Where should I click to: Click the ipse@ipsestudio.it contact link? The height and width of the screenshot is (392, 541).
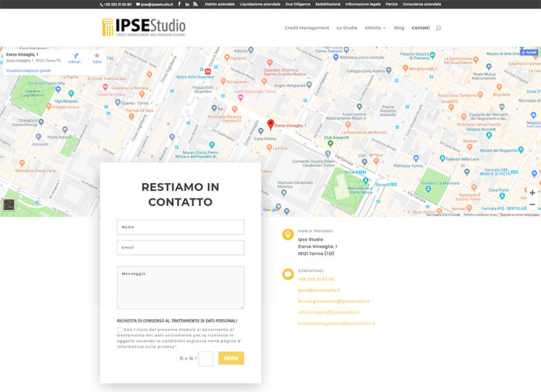[x=319, y=291]
